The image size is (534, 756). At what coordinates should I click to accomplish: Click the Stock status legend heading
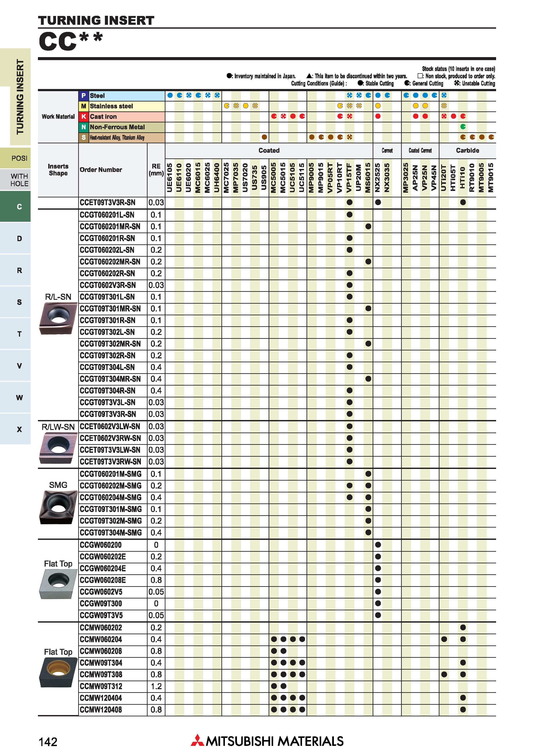point(458,69)
